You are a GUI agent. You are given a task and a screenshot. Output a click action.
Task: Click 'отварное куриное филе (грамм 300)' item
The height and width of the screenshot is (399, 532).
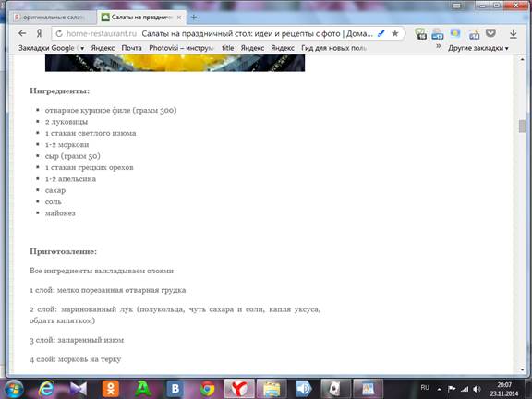pyautogui.click(x=111, y=110)
